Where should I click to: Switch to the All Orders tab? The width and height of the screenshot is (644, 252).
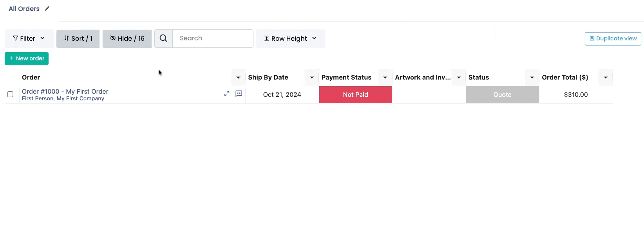click(x=24, y=9)
